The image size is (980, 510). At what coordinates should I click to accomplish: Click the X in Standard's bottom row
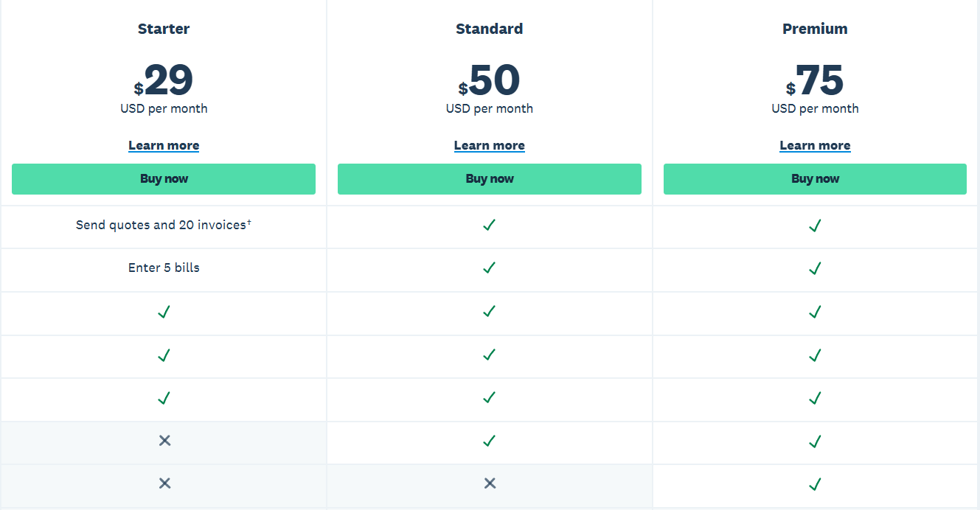pyautogui.click(x=489, y=484)
